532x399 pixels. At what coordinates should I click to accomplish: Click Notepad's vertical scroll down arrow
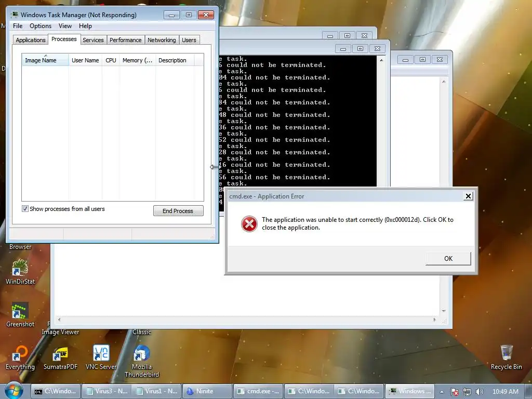[444, 311]
